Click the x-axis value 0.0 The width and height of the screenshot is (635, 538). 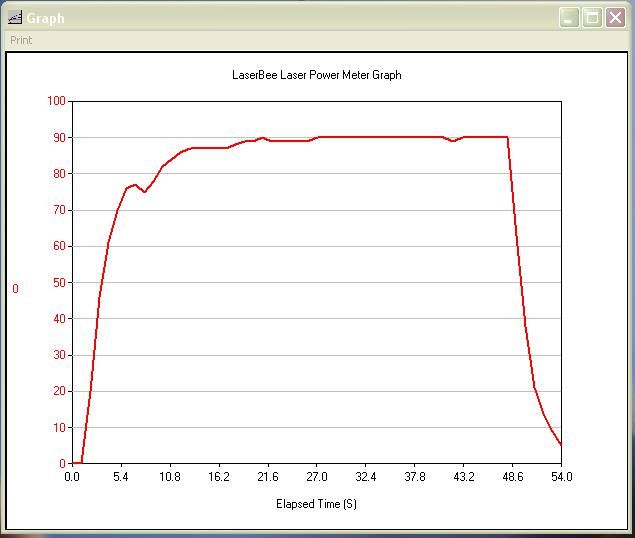click(72, 477)
